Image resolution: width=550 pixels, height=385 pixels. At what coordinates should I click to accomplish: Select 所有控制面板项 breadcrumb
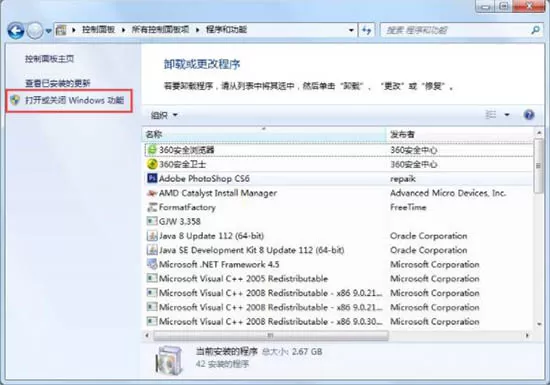click(160, 29)
